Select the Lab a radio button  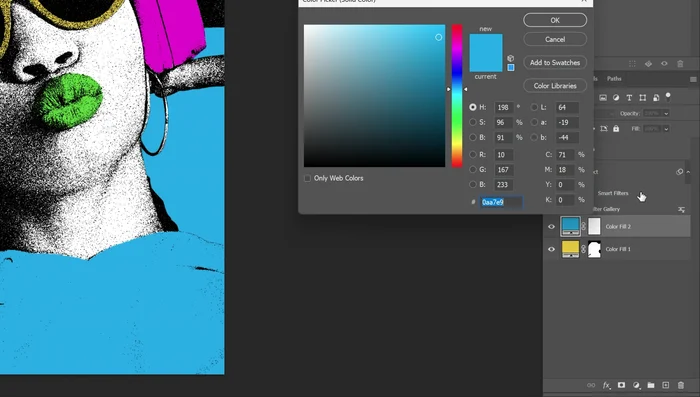click(x=534, y=122)
